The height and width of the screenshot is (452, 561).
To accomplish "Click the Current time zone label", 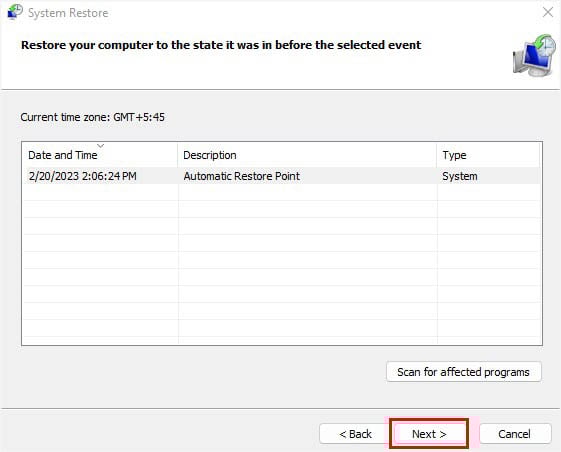I will (92, 117).
